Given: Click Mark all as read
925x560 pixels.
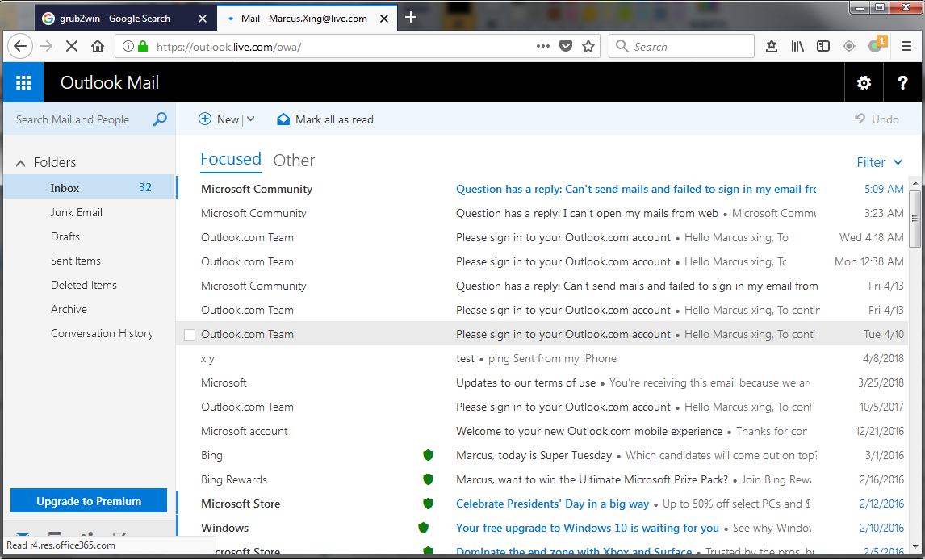Looking at the screenshot, I should [325, 119].
